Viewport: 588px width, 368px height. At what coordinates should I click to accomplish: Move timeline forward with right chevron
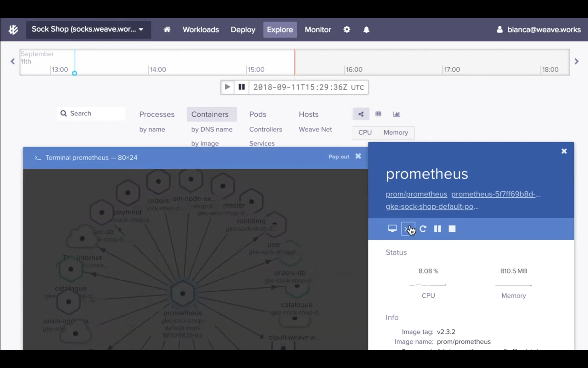point(576,61)
